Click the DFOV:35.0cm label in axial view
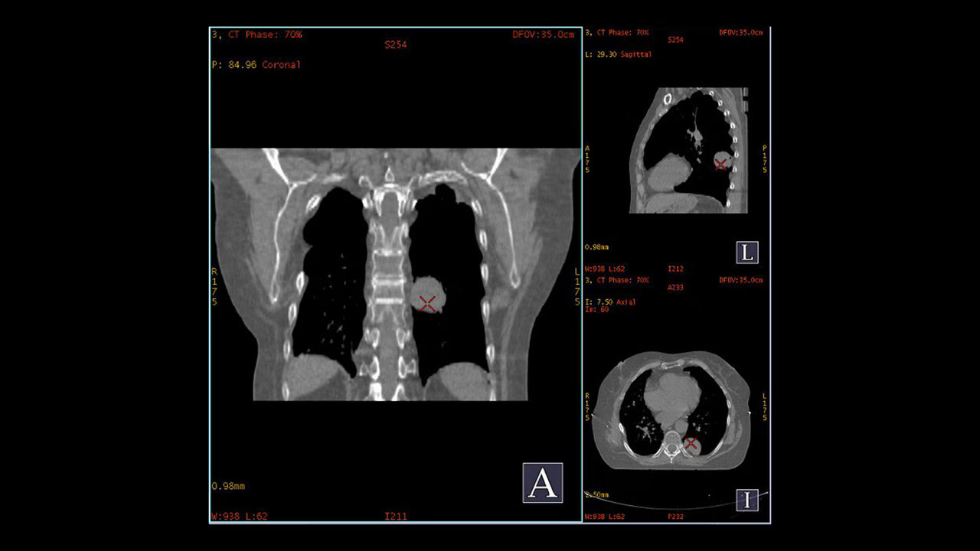980x551 pixels. (741, 280)
